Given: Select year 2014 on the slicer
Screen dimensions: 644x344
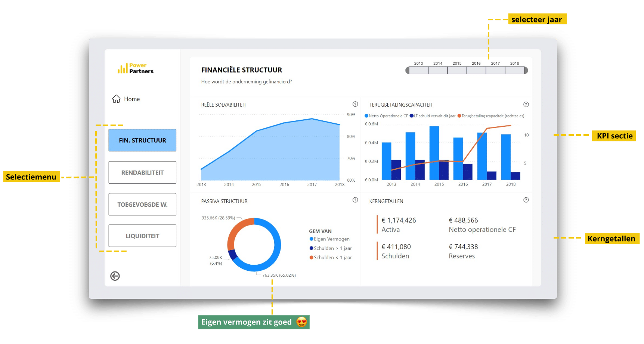Looking at the screenshot, I should 438,70.
